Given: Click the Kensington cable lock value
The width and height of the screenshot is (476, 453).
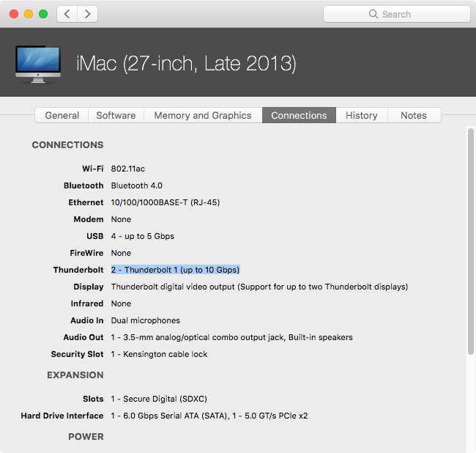Looking at the screenshot, I should coord(159,354).
